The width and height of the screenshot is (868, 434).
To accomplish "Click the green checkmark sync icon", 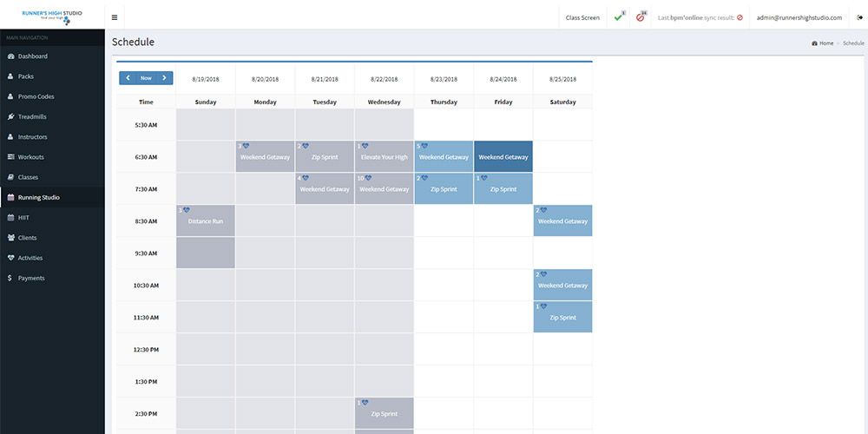I will click(618, 17).
